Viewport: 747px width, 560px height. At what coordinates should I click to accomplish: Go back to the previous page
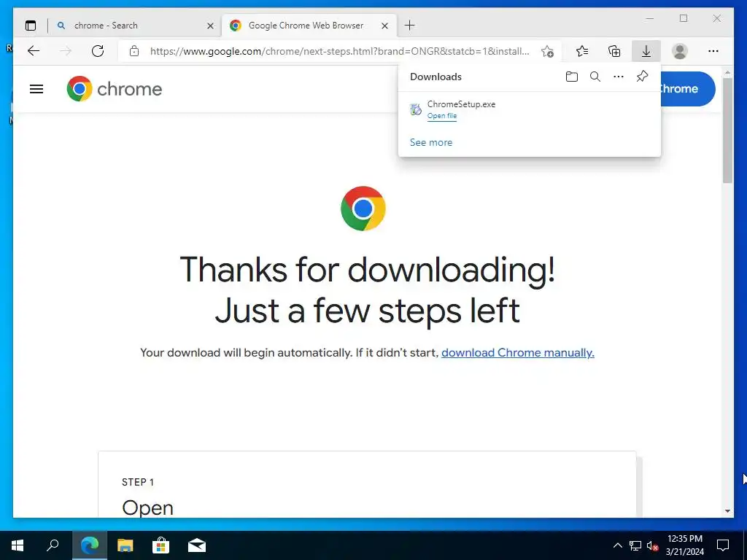(34, 51)
